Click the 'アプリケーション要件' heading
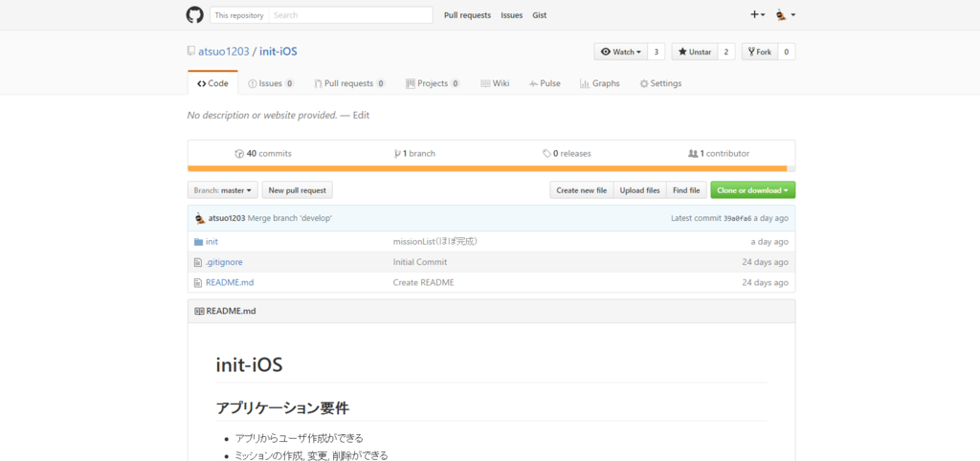Viewport: 980px width, 461px height. tap(282, 408)
